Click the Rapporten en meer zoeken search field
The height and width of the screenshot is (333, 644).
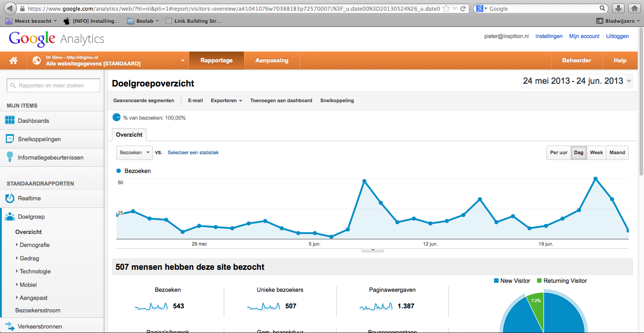click(x=53, y=86)
